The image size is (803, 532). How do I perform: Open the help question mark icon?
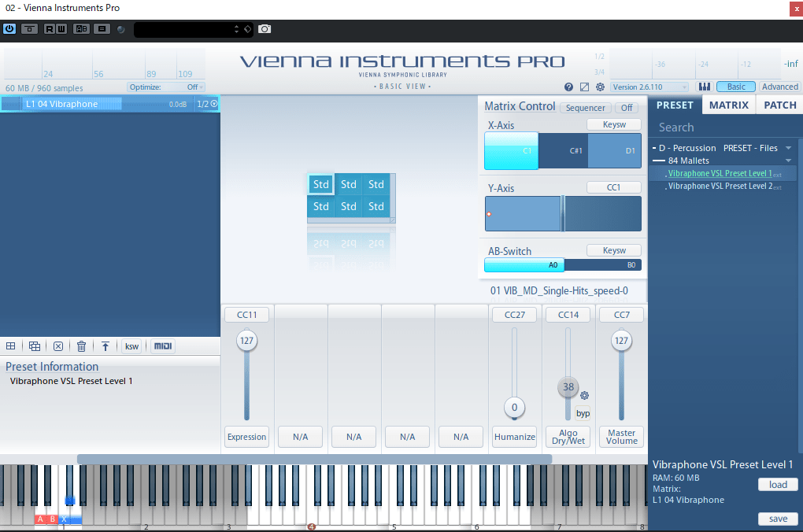click(569, 87)
